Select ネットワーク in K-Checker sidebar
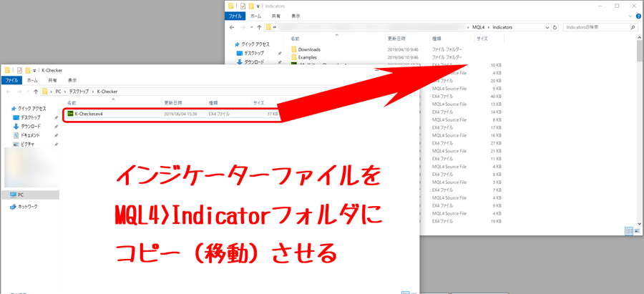644x294 pixels. click(x=24, y=207)
